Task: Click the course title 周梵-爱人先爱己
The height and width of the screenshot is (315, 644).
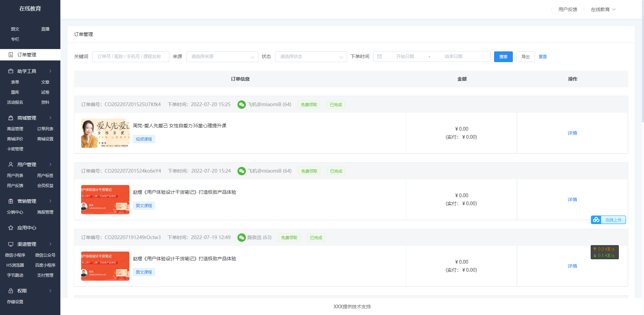Action: point(179,126)
